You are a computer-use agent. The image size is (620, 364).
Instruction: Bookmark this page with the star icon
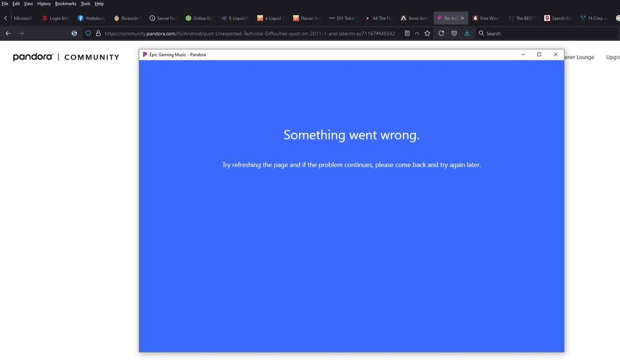428,33
